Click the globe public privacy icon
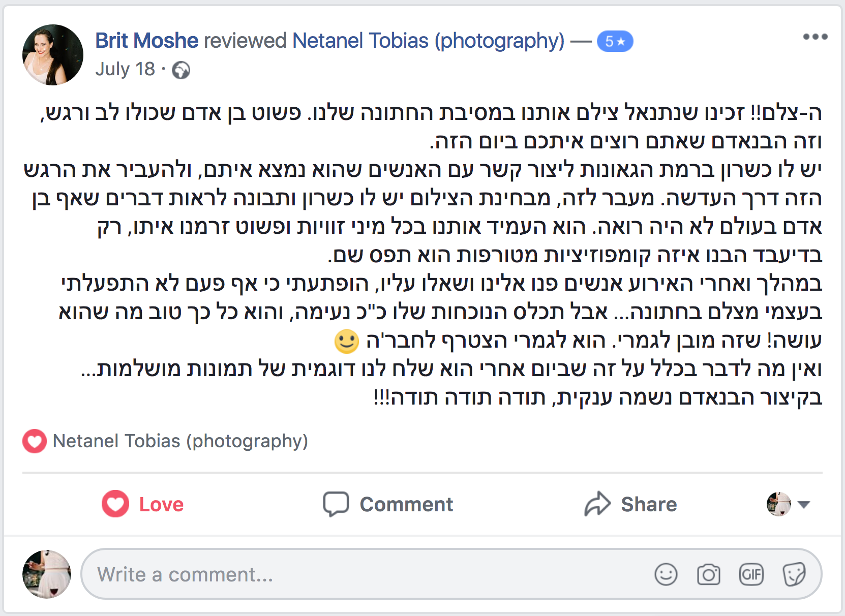845x616 pixels. [x=181, y=70]
